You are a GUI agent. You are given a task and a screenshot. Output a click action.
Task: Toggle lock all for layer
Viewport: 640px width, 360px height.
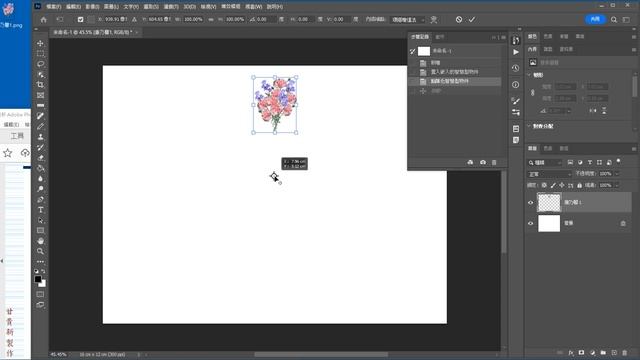coord(579,185)
